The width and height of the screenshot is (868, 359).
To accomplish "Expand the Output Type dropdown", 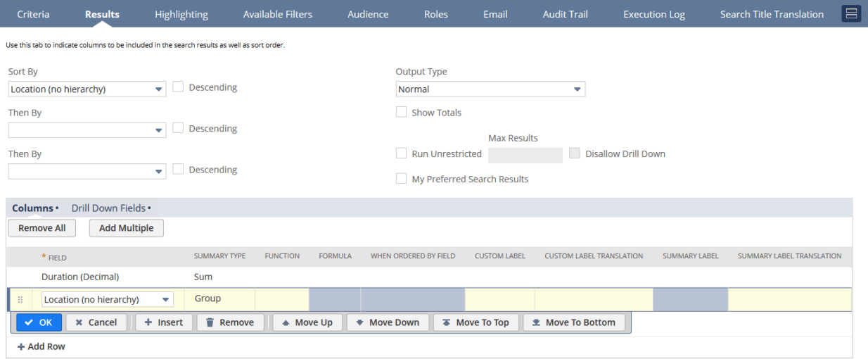I will (x=577, y=89).
